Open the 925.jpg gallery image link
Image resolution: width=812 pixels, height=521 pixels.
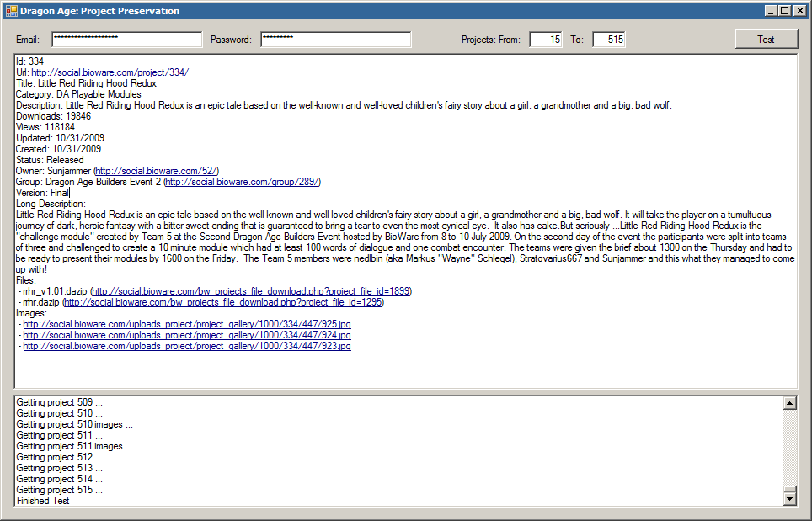pyautogui.click(x=187, y=323)
